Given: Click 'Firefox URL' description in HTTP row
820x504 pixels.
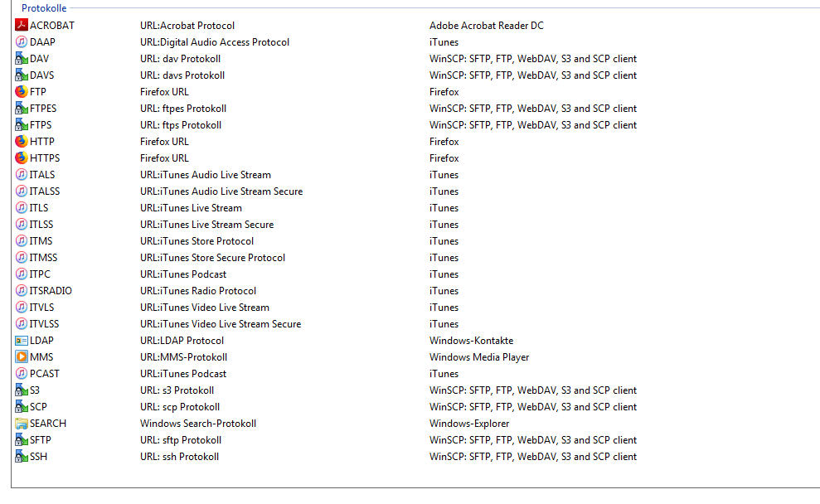Looking at the screenshot, I should pyautogui.click(x=164, y=141).
